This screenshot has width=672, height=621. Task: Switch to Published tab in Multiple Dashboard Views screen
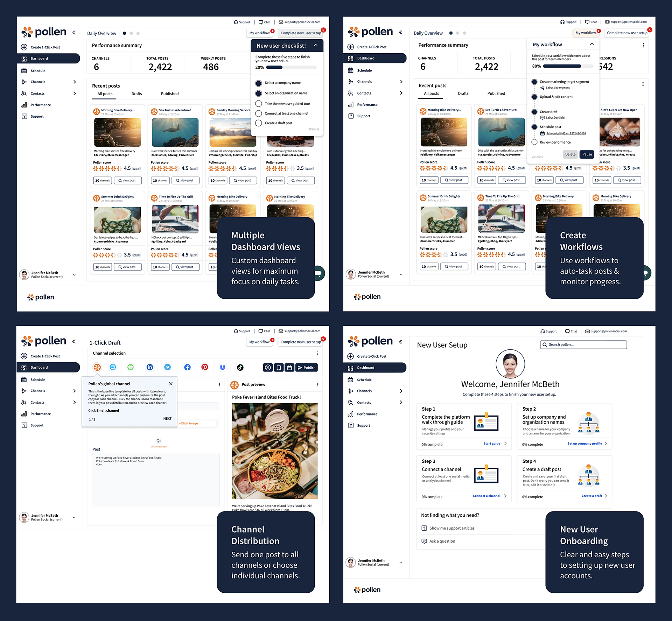(170, 94)
